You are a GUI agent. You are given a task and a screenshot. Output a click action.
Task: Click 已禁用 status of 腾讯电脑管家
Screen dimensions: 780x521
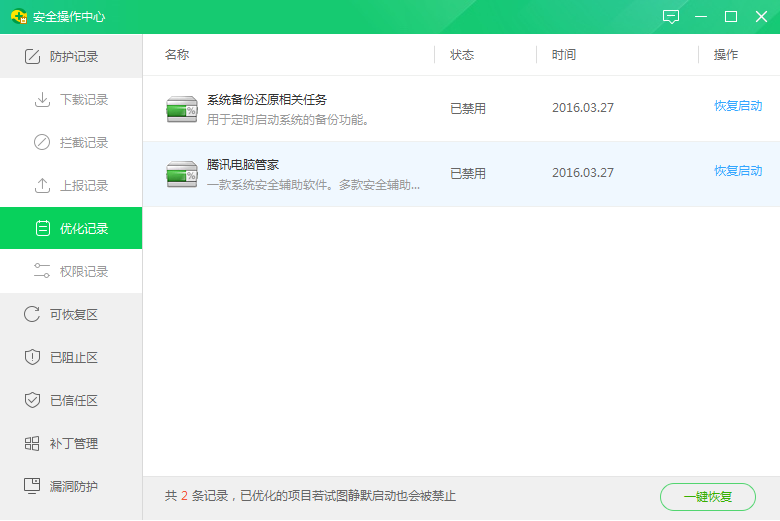pyautogui.click(x=468, y=174)
